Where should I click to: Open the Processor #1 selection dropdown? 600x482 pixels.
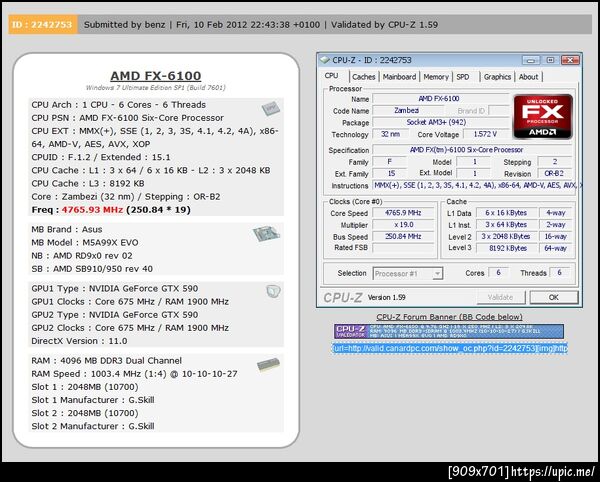[x=408, y=274]
